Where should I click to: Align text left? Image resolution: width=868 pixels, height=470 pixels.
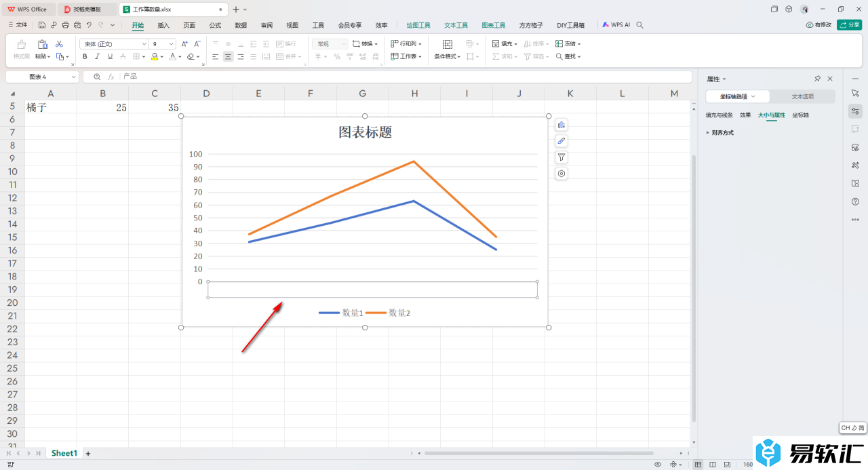[216, 56]
